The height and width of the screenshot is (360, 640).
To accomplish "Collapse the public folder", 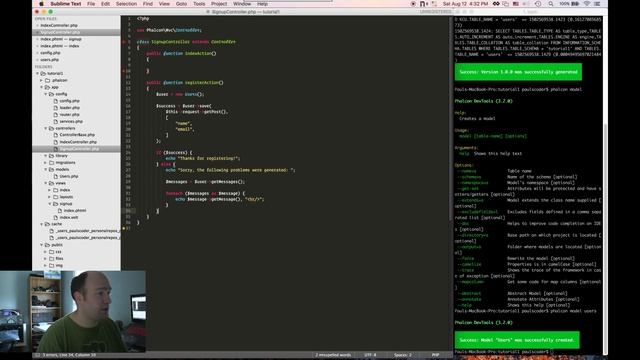I will [x=42, y=245].
